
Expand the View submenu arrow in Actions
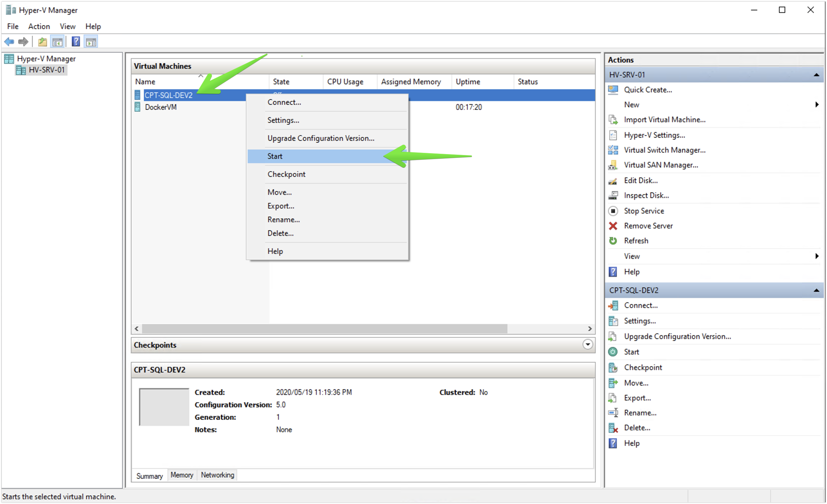pos(817,256)
